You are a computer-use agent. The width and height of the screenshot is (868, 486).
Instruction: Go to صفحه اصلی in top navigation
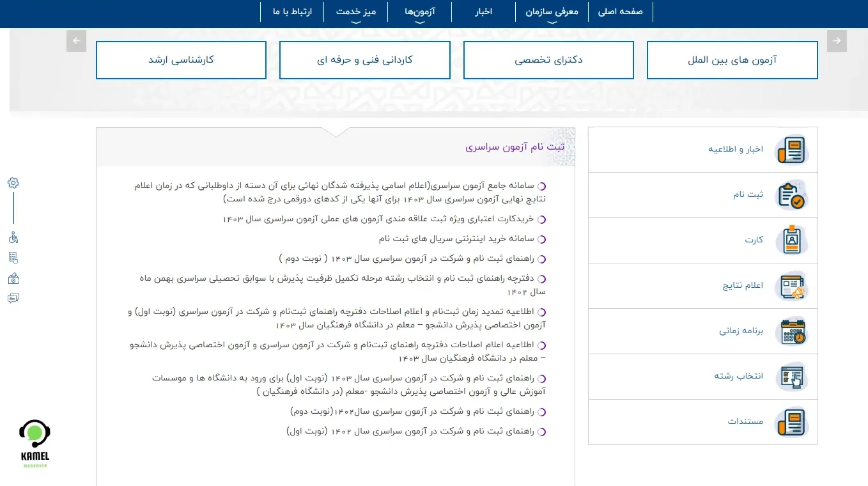click(x=620, y=12)
